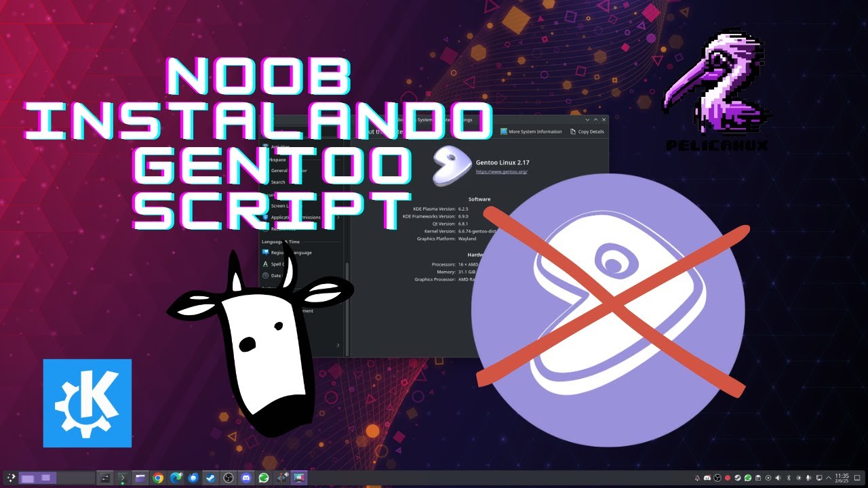The height and width of the screenshot is (488, 868).
Task: Open Discord from the taskbar
Action: point(246,478)
